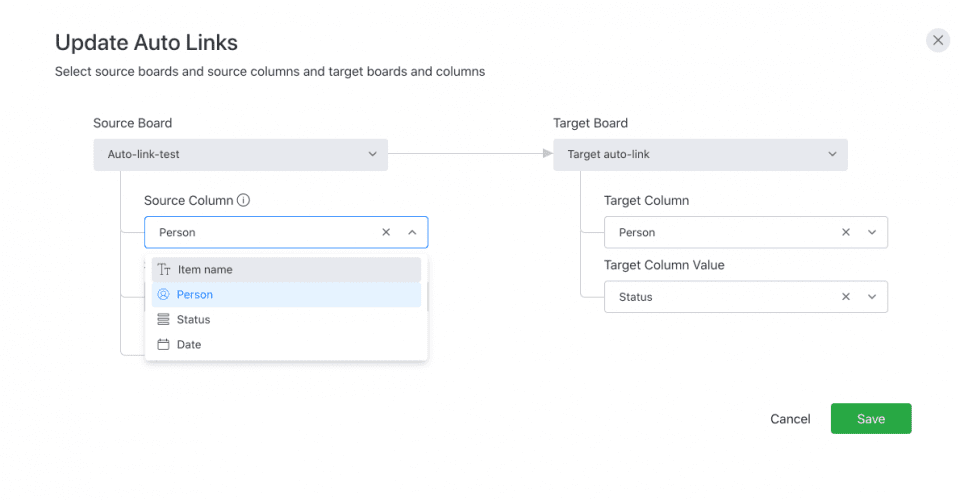Open the Target Board dropdown showing Target auto-link
This screenshot has height=500, width=960.
(x=700, y=154)
